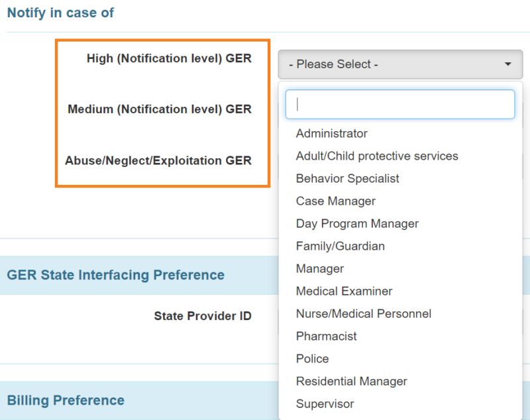Select Behavior Specialist from the dropdown
Viewport: 530px width, 420px height.
coord(347,178)
